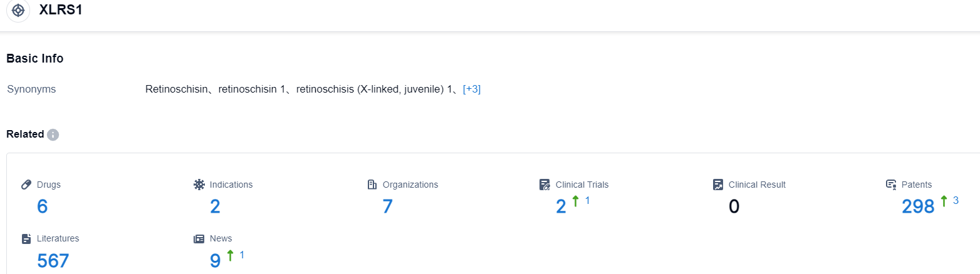Click the News newspaper icon
Screen dimensions: 980x274
coord(199,238)
